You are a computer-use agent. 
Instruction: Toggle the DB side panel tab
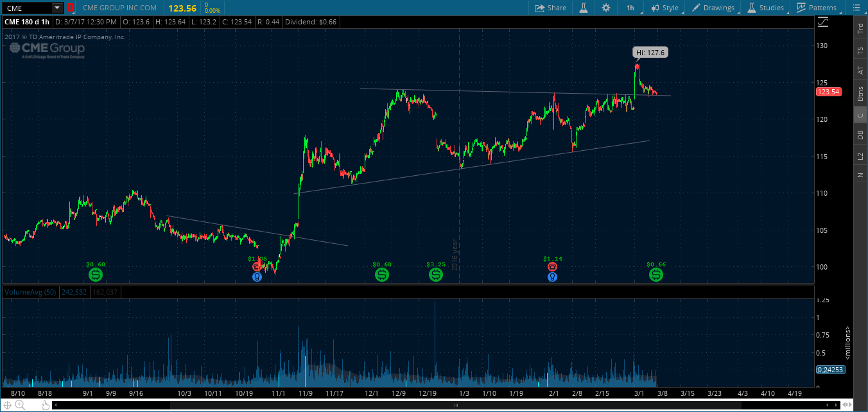click(860, 135)
